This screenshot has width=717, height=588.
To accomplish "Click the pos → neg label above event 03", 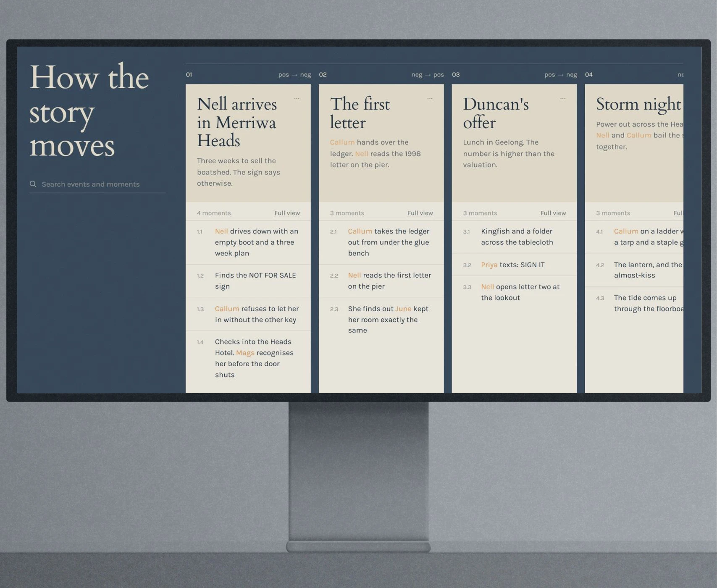I will (561, 75).
